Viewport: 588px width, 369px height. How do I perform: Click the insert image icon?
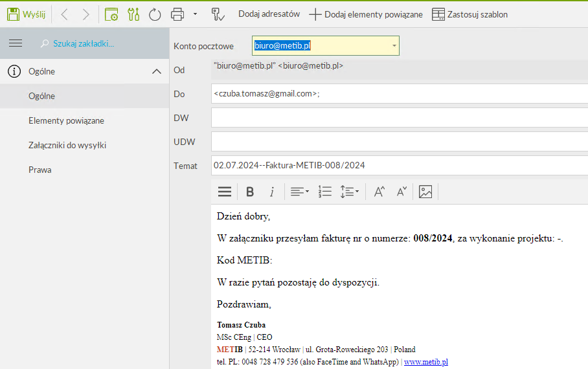pos(425,192)
